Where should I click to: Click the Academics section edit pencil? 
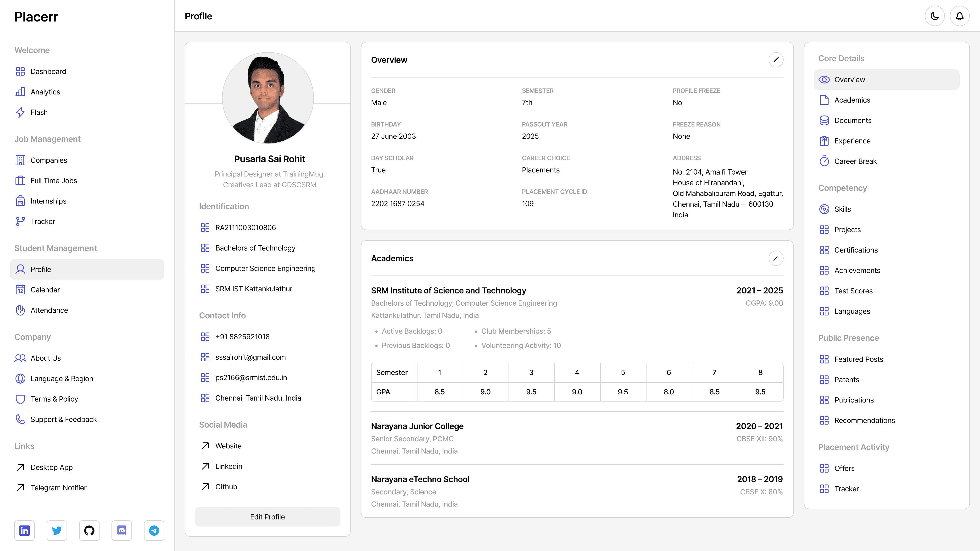(x=776, y=258)
